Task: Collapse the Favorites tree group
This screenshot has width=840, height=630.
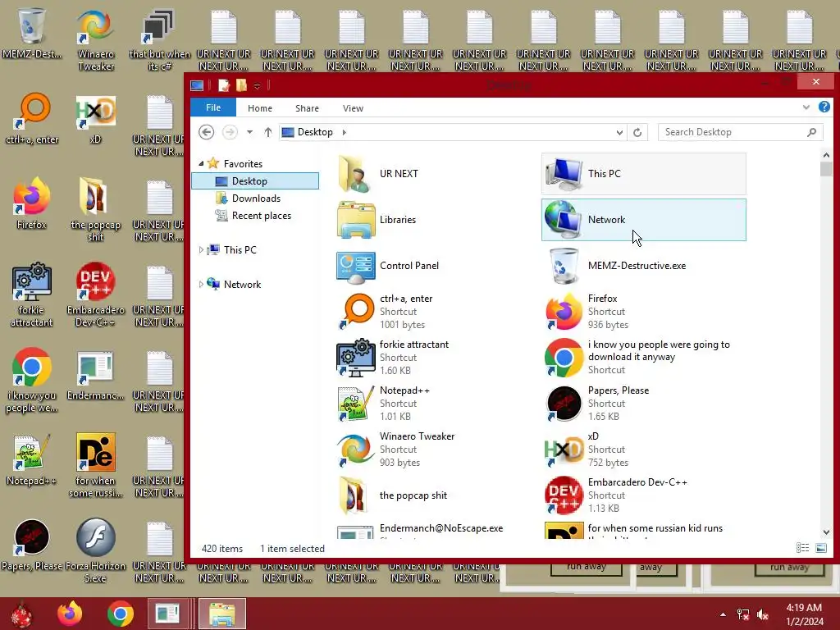Action: point(201,164)
